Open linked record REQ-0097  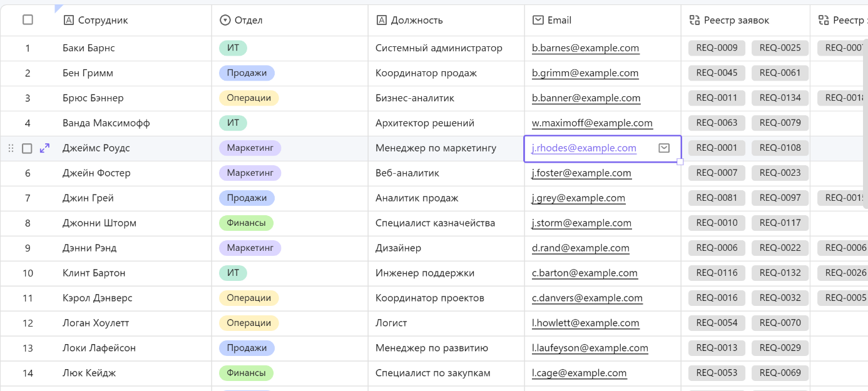click(x=780, y=198)
